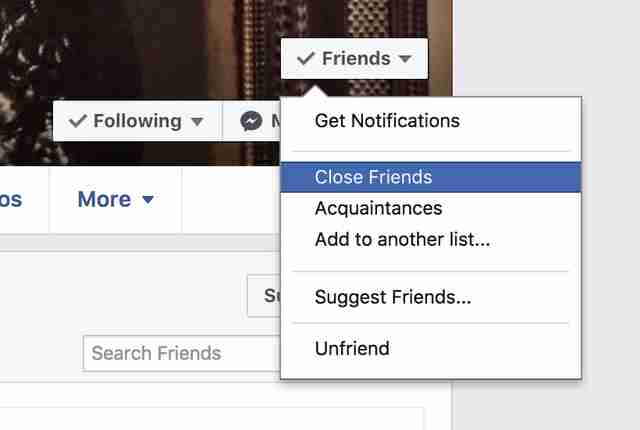
Task: Click the checkmark icon beside Following
Action: point(77,121)
